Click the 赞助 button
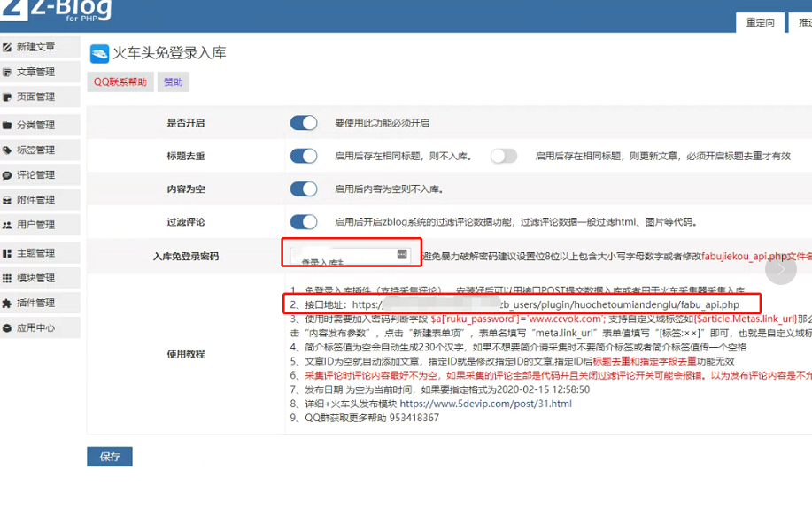 [173, 81]
